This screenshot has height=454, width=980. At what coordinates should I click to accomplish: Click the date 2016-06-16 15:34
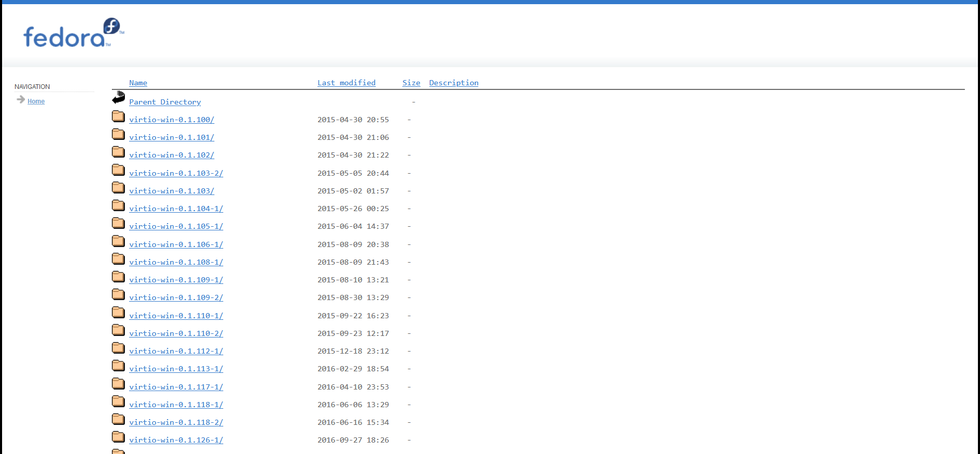353,422
